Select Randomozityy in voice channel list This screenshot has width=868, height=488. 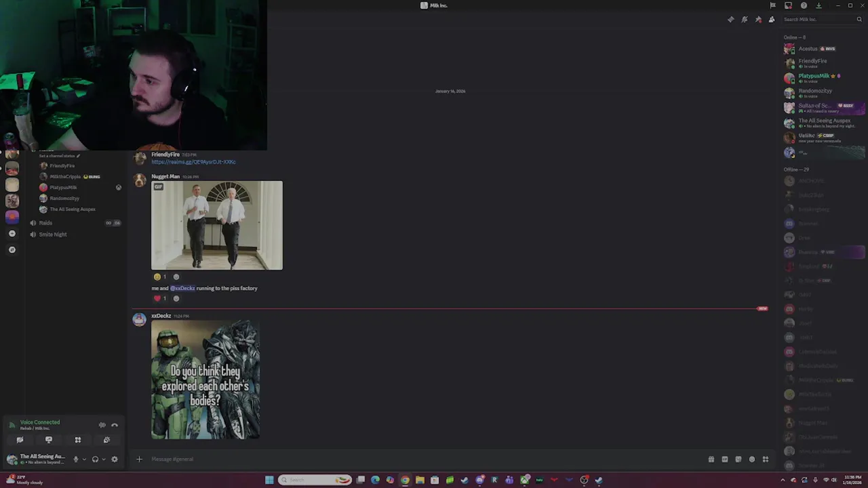[80, 198]
